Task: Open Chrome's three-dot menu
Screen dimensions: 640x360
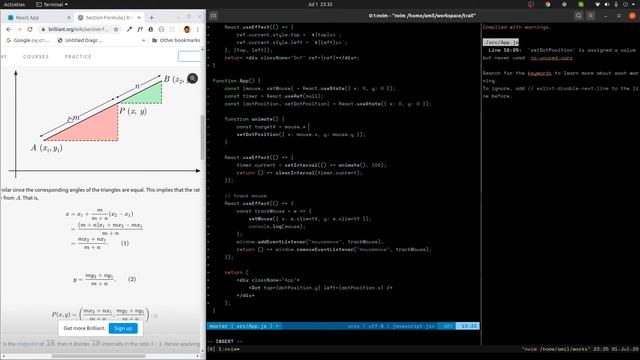Action: click(198, 29)
